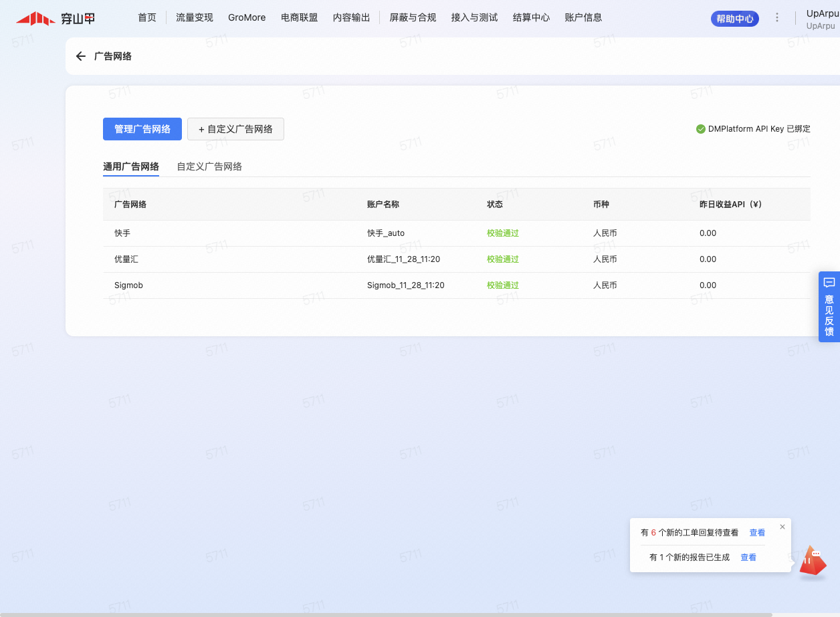Screen dimensions: 840x617
Task: Open the 结算中心 menu
Action: pyautogui.click(x=532, y=17)
